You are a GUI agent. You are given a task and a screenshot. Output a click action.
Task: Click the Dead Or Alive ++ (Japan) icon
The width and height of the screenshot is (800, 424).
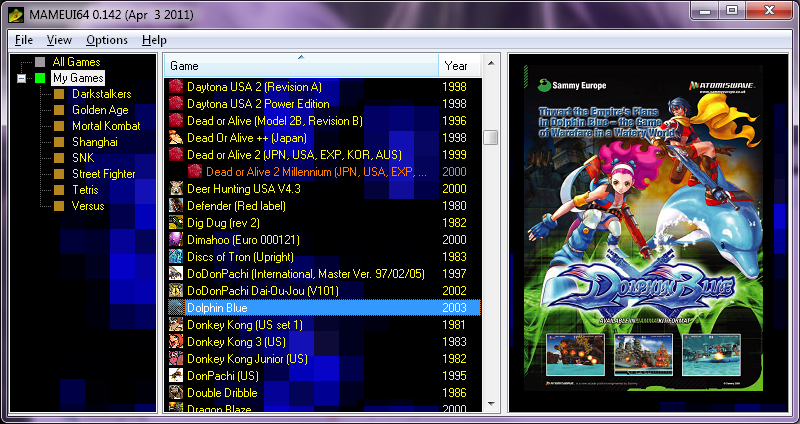coord(176,138)
